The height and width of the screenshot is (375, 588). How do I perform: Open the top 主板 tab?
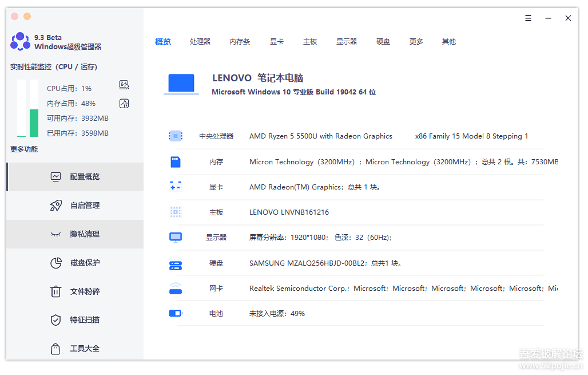point(310,42)
